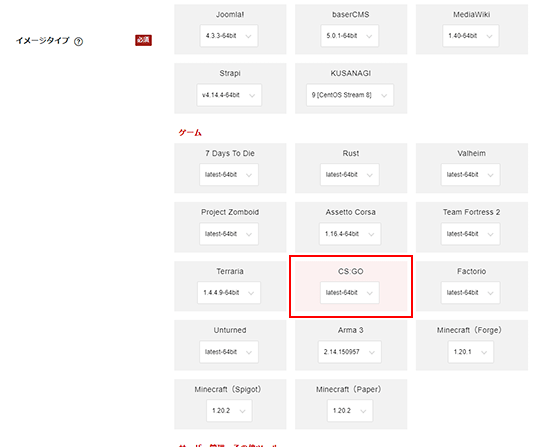Open the Strapi version dropdown
This screenshot has height=447, width=550.
(x=229, y=95)
